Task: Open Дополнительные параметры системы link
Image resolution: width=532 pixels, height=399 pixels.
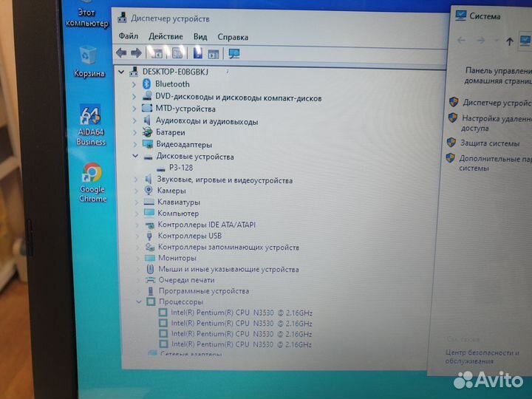Action: coord(495,163)
